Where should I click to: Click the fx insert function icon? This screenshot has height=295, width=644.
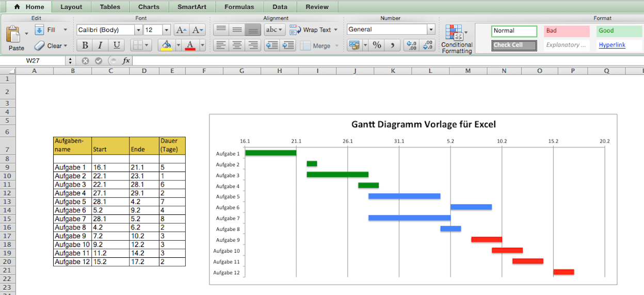click(x=126, y=61)
